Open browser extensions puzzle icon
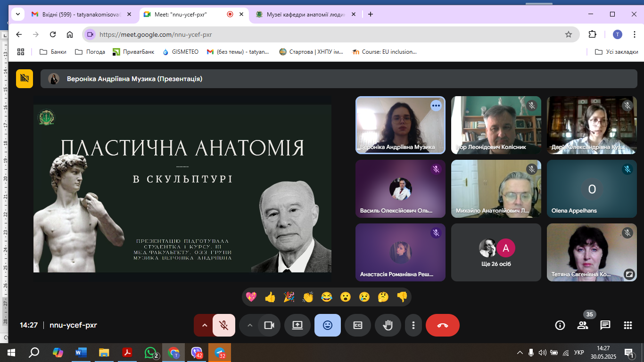The width and height of the screenshot is (644, 362). pos(593,34)
